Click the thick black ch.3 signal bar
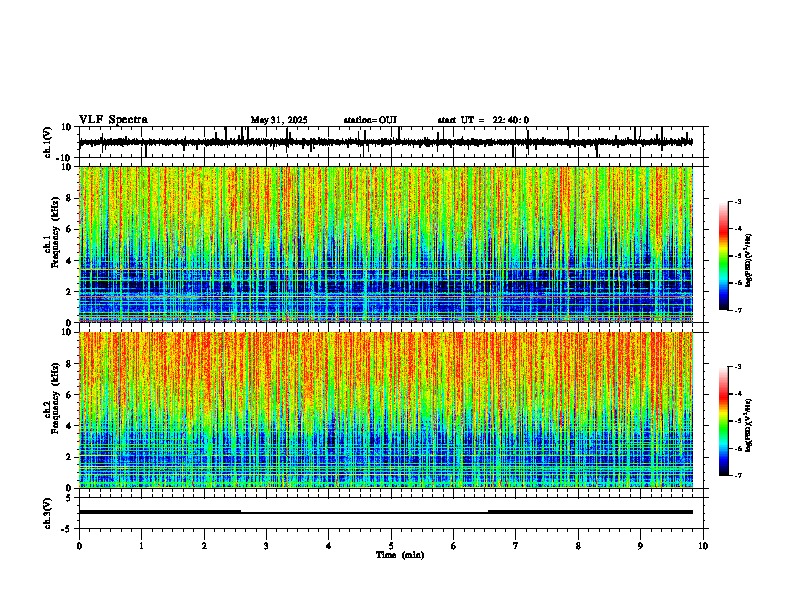 click(x=386, y=512)
